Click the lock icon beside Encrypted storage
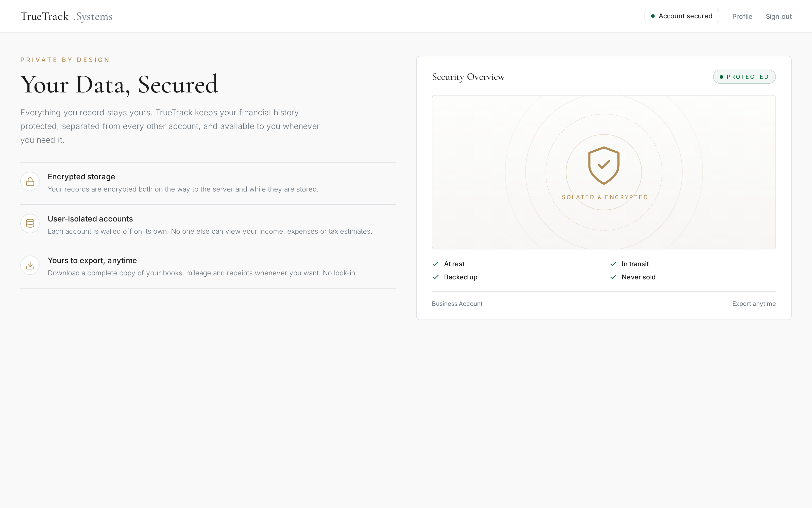The height and width of the screenshot is (508, 812). 30,181
